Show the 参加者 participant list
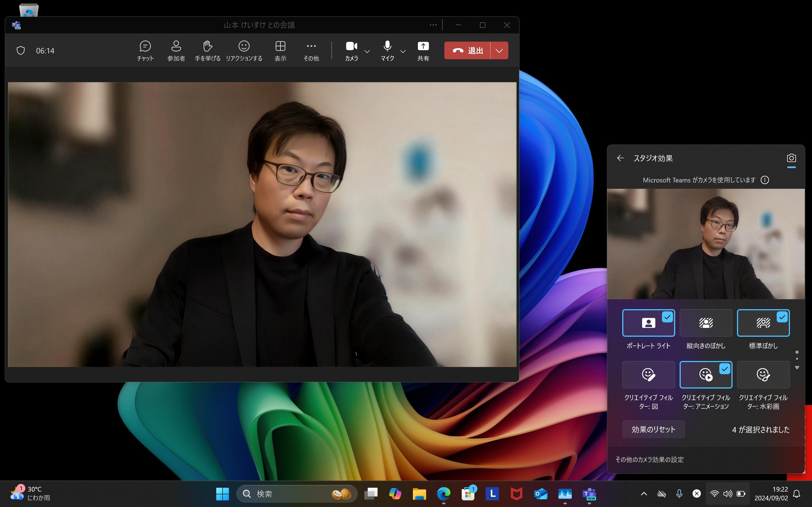 pyautogui.click(x=176, y=50)
